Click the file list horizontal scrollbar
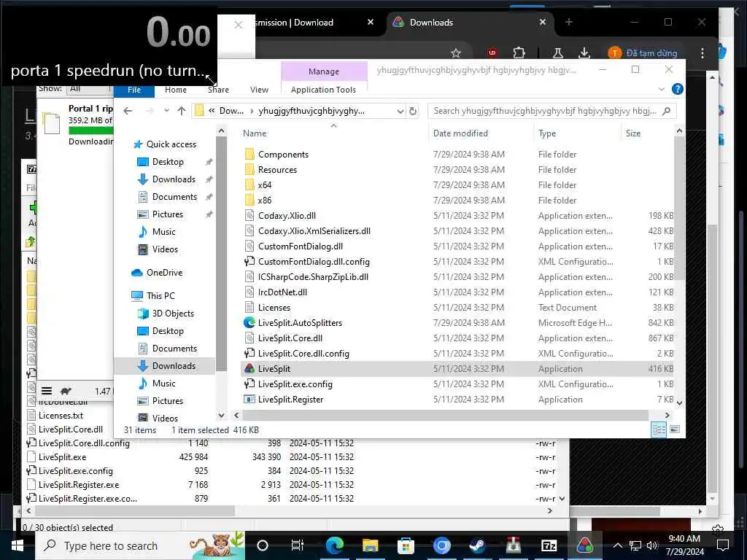The height and width of the screenshot is (560, 747). [446, 415]
